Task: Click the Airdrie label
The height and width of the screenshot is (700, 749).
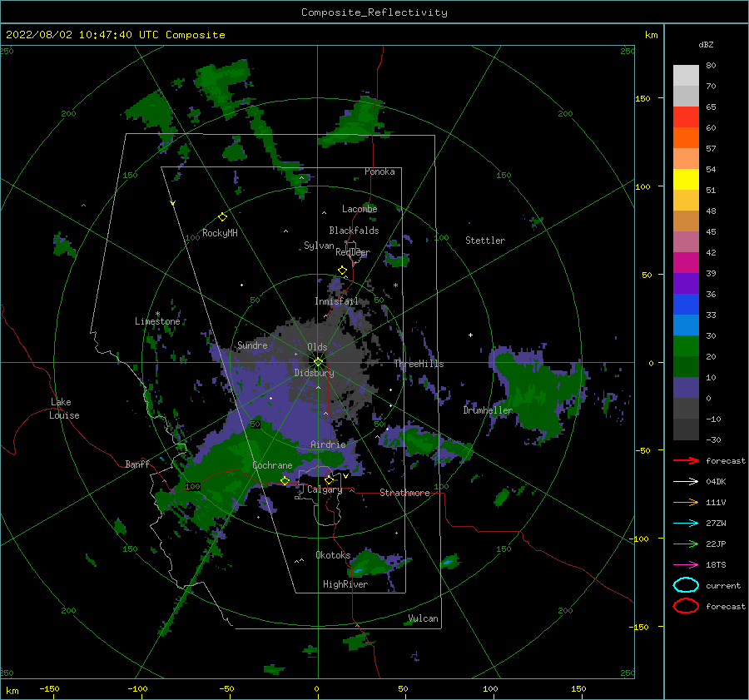Action: [328, 444]
